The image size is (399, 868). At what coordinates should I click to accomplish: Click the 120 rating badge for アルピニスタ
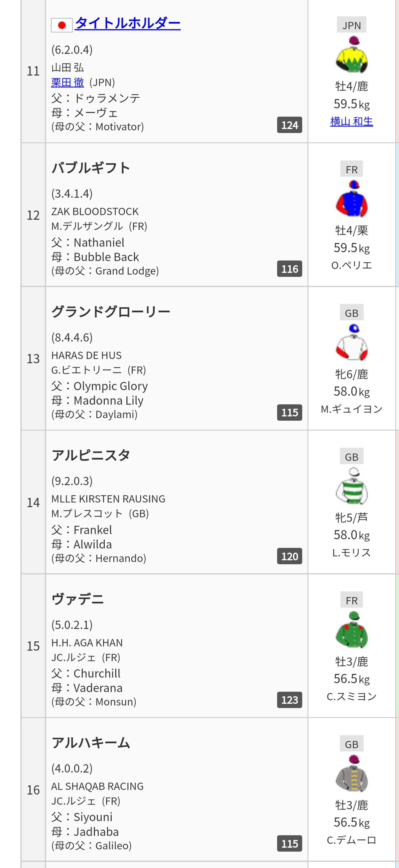pyautogui.click(x=290, y=556)
